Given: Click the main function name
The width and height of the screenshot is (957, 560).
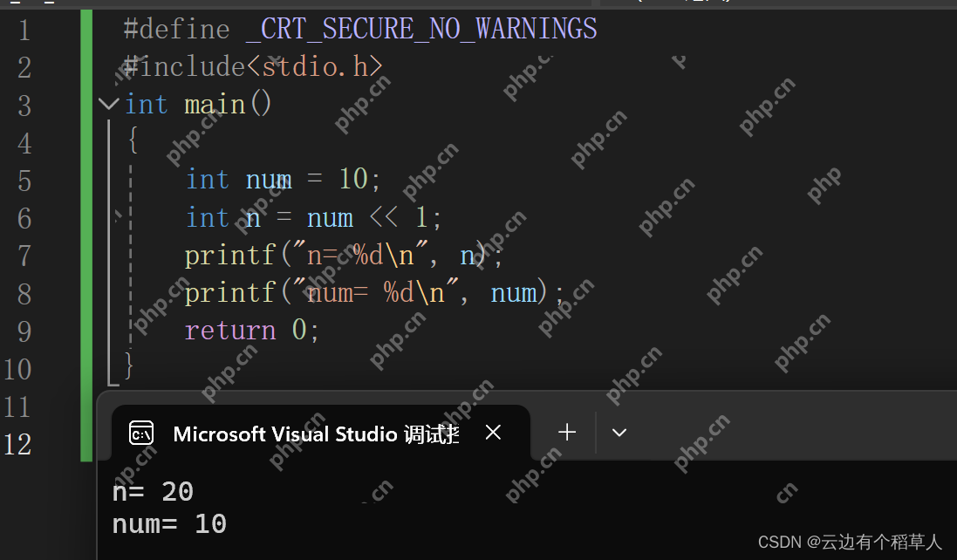Looking at the screenshot, I should (x=215, y=105).
